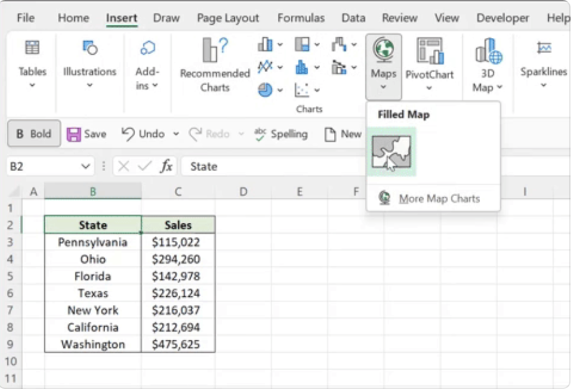Viewport: 573px width, 392px height.
Task: Open the Tables group icon
Action: click(32, 47)
